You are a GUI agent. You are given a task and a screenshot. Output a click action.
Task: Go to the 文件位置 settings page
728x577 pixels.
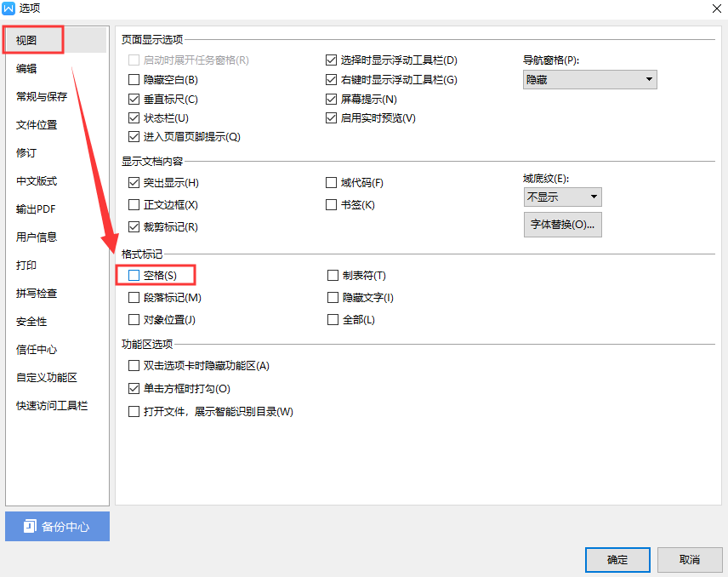point(37,125)
